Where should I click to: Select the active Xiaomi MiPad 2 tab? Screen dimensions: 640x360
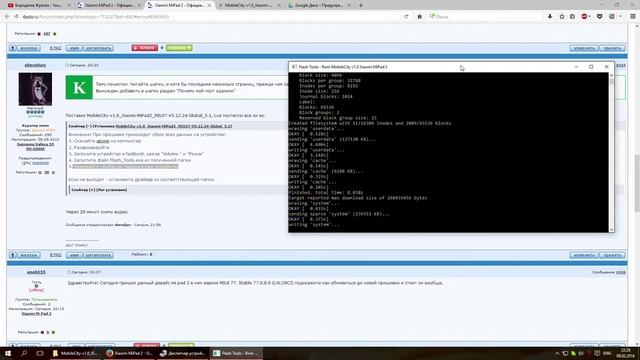click(180, 5)
